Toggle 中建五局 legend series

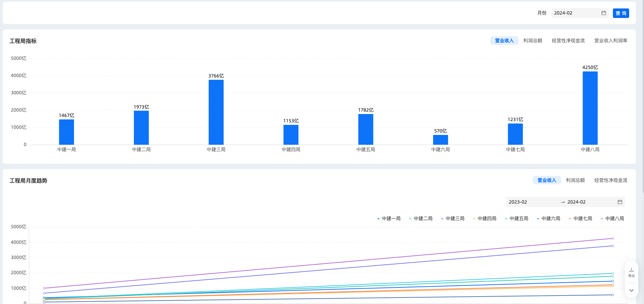tap(517, 218)
